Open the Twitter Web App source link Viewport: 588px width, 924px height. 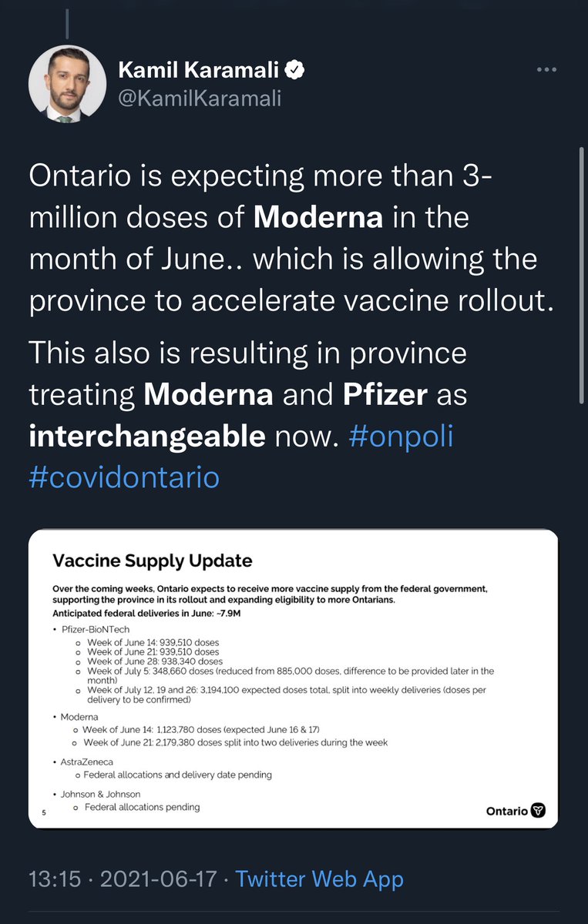(319, 879)
